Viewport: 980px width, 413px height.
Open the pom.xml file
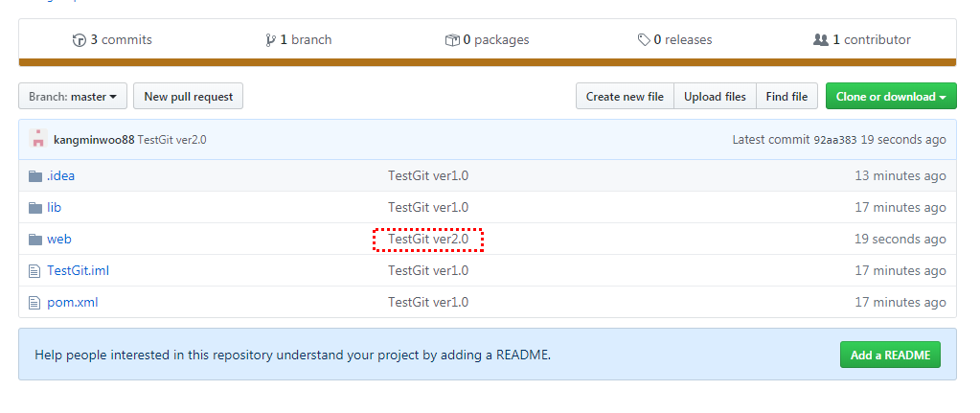(x=73, y=303)
